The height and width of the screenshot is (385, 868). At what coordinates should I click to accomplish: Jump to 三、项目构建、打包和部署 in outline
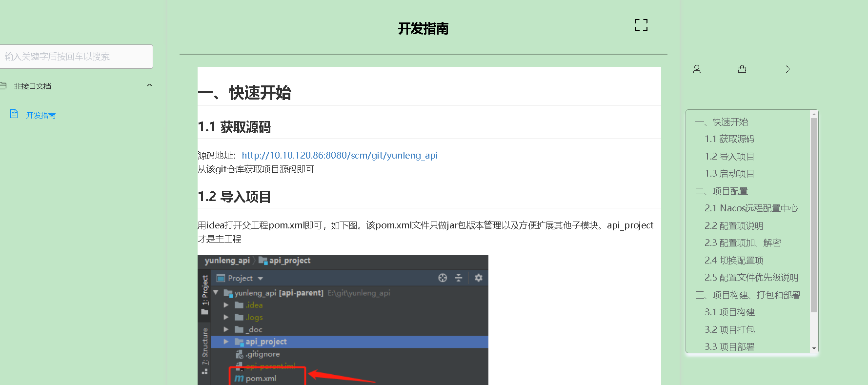[748, 295]
